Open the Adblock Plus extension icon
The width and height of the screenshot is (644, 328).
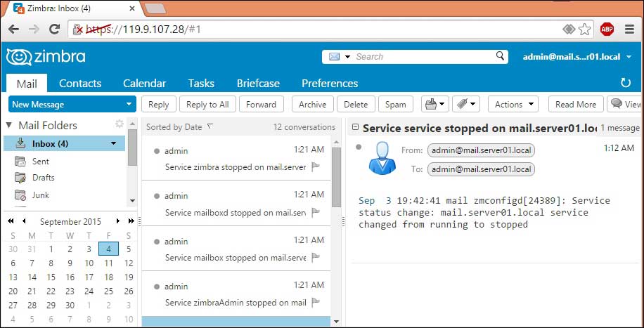607,29
